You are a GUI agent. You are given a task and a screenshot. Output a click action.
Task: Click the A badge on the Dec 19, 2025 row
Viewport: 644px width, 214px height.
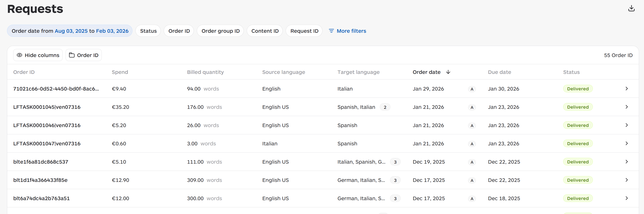pos(472,162)
